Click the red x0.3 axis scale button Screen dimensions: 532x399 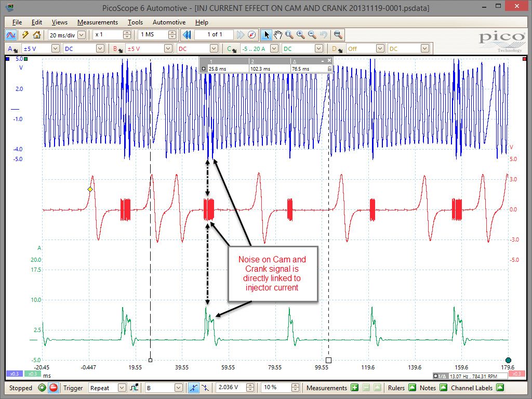[516, 374]
